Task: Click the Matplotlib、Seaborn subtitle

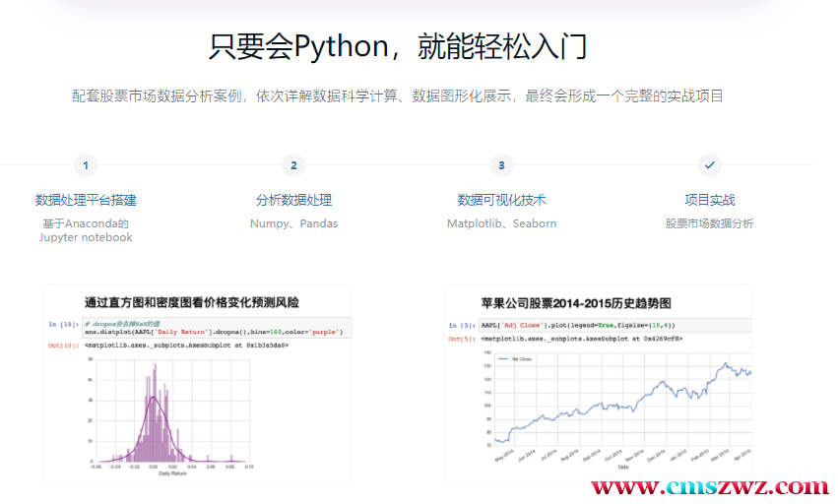Action: tap(501, 223)
